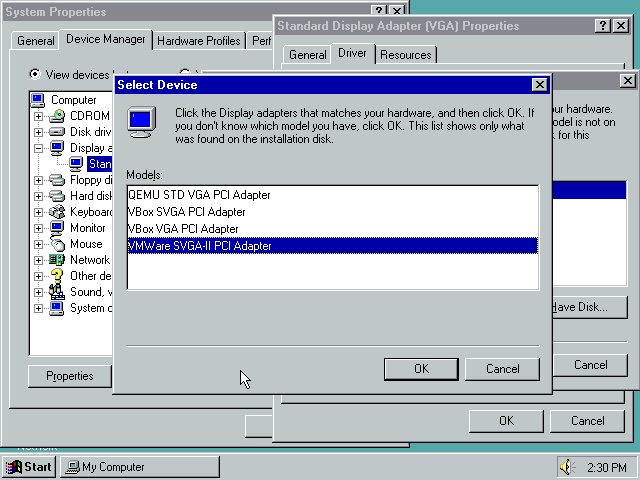The image size is (640, 480).
Task: Click the Floppy disk controllers icon
Action: [x=57, y=180]
